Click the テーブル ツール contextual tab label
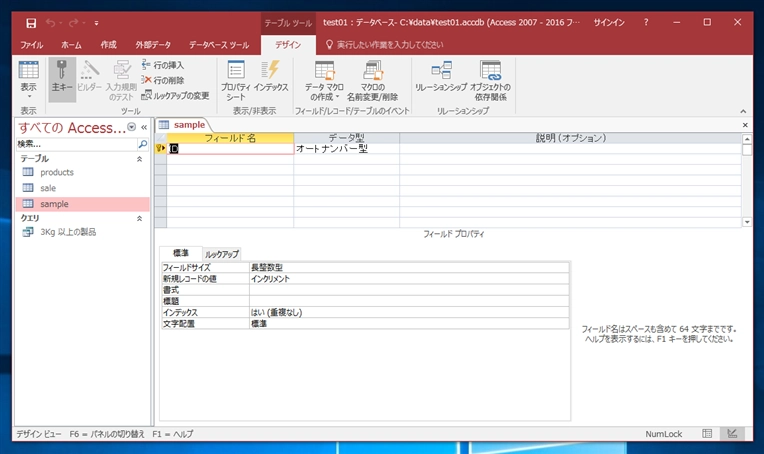The height and width of the screenshot is (454, 764). pyautogui.click(x=288, y=23)
